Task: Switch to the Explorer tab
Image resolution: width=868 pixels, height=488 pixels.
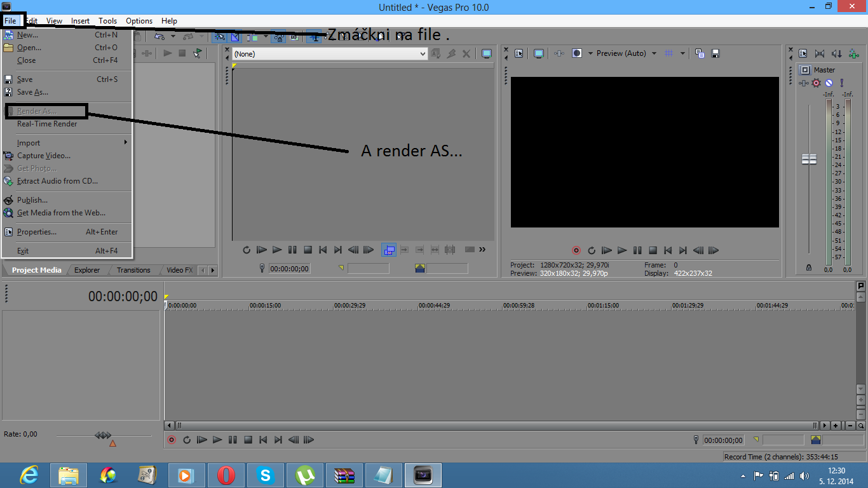Action: coord(87,270)
